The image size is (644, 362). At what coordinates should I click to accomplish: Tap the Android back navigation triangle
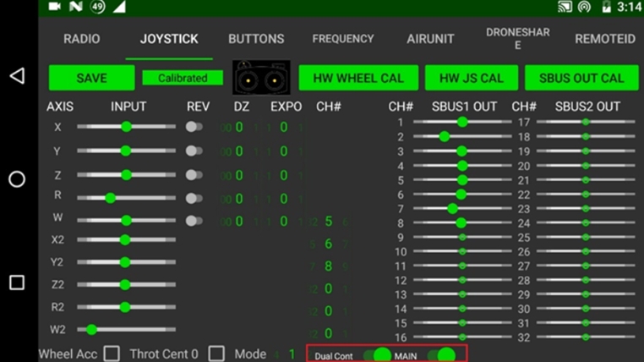point(17,76)
